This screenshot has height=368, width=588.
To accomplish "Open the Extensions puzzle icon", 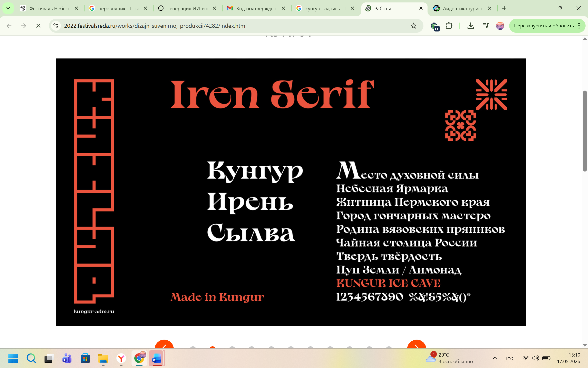I will pyautogui.click(x=449, y=26).
